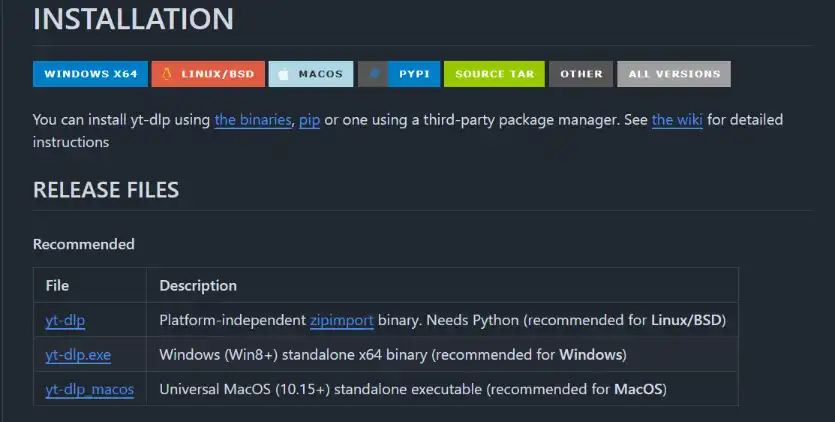Follow "the binaries" link
Image resolution: width=835 pixels, height=422 pixels.
coord(252,120)
